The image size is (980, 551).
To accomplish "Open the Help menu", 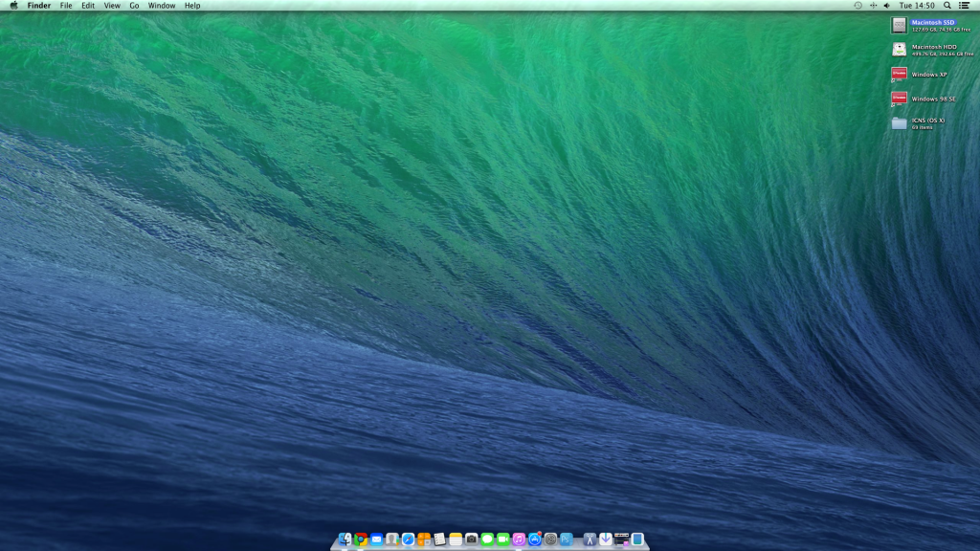I will pos(191,6).
